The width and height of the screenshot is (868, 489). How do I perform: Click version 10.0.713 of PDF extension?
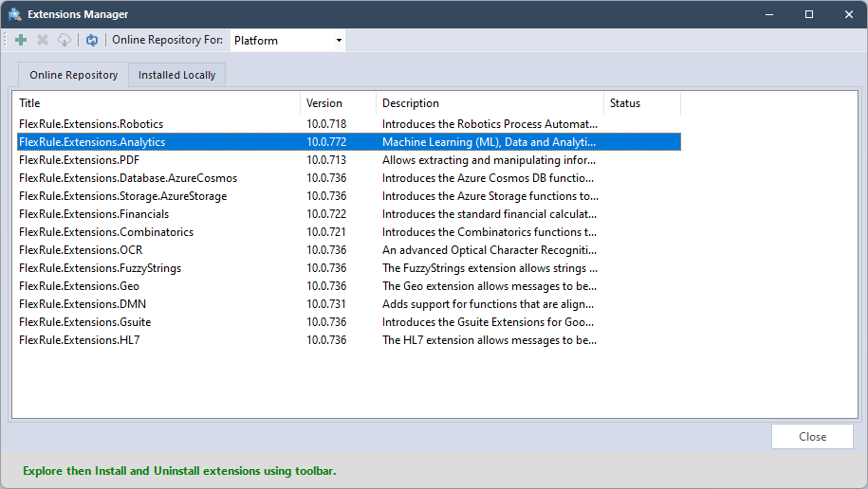coord(326,160)
